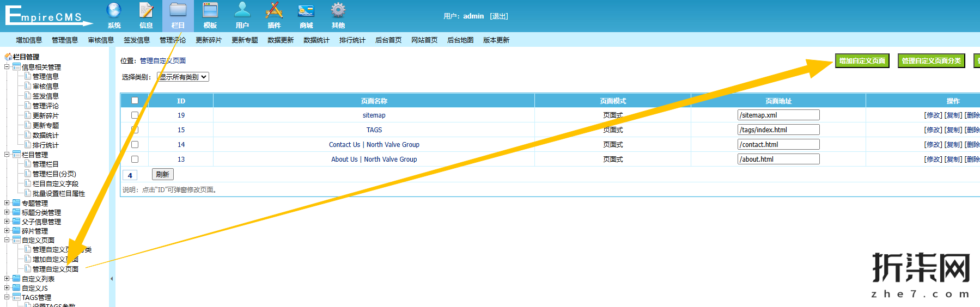Click the folder icon of 父子信息管理
This screenshot has height=307, width=980.
pyautogui.click(x=17, y=222)
